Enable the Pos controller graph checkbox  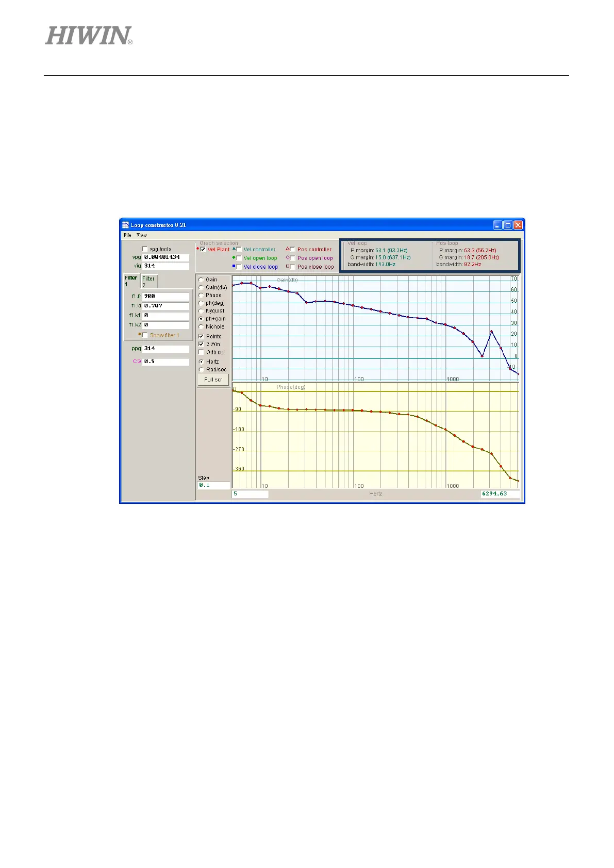click(x=293, y=250)
